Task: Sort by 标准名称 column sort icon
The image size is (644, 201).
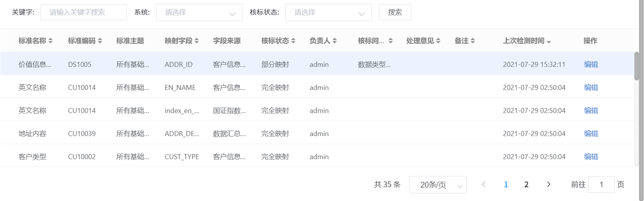Action: [51, 41]
